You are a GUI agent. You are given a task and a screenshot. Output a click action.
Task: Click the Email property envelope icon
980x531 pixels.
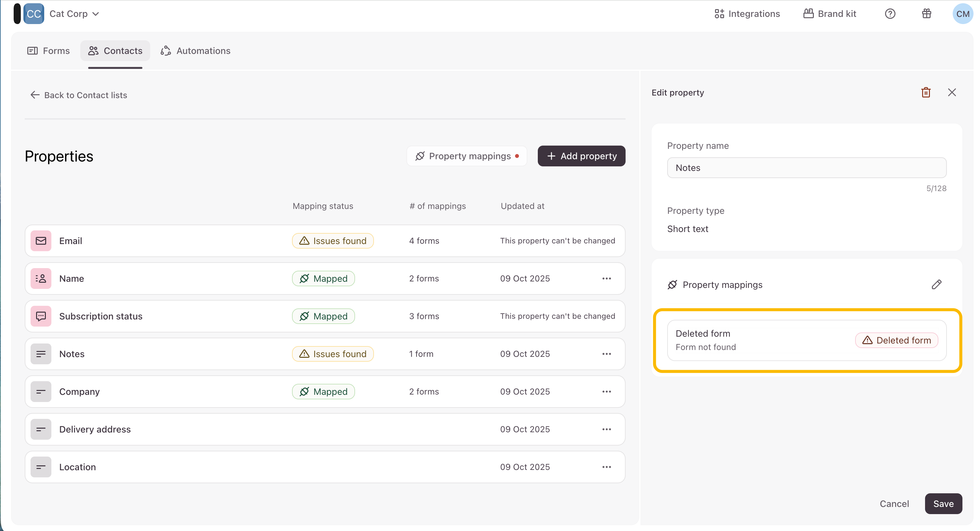tap(41, 240)
